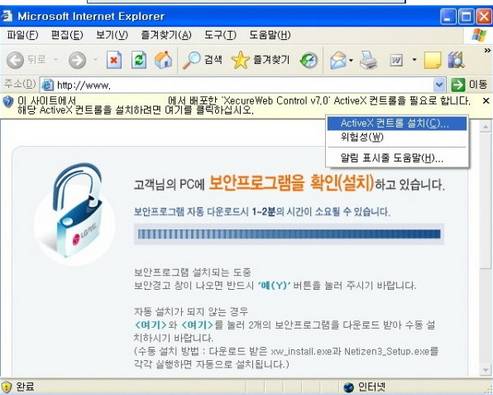The image size is (493, 395).
Task: Click the xw_install.exe instruction line
Action: 286,351
